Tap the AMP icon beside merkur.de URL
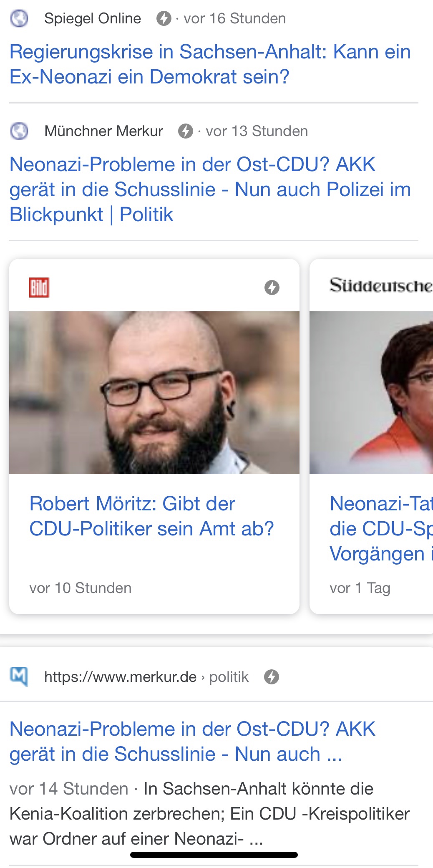This screenshot has width=433, height=868. click(272, 677)
